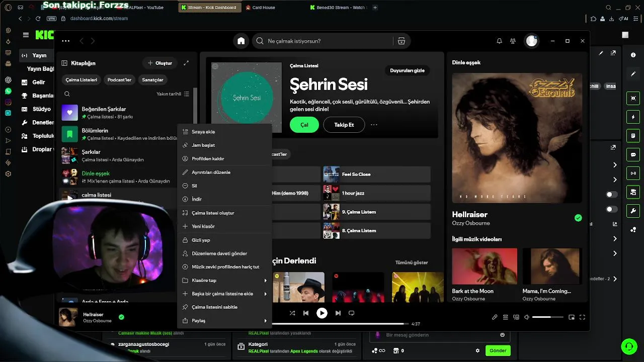644x362 pixels.
Task: Skip to the previous track
Action: coord(306,313)
